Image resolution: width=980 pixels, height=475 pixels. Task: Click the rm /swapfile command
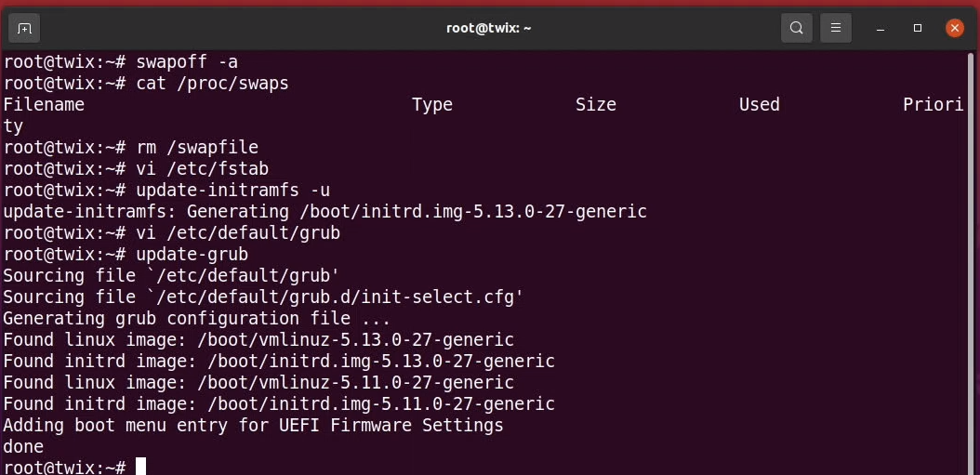coord(197,148)
